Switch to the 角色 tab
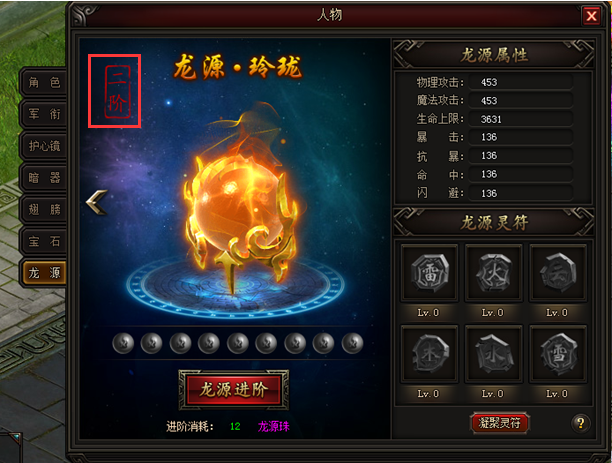This screenshot has width=612, height=463. [x=44, y=82]
